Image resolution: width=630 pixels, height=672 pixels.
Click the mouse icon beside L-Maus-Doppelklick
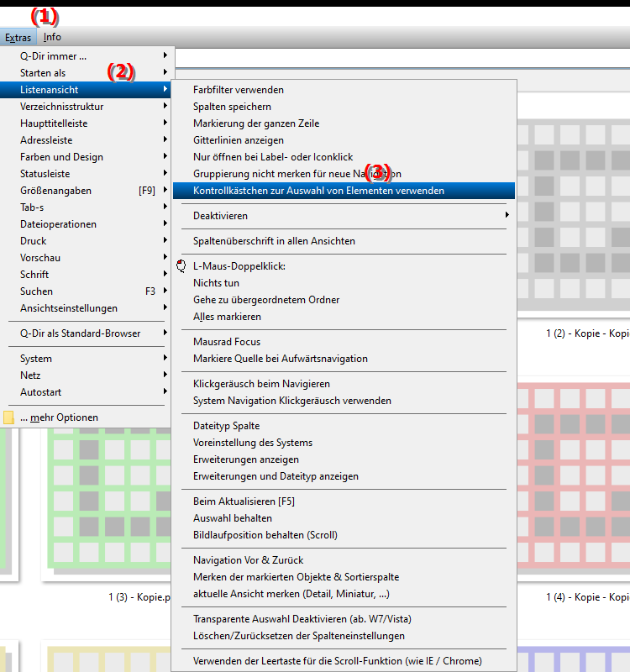(x=181, y=266)
